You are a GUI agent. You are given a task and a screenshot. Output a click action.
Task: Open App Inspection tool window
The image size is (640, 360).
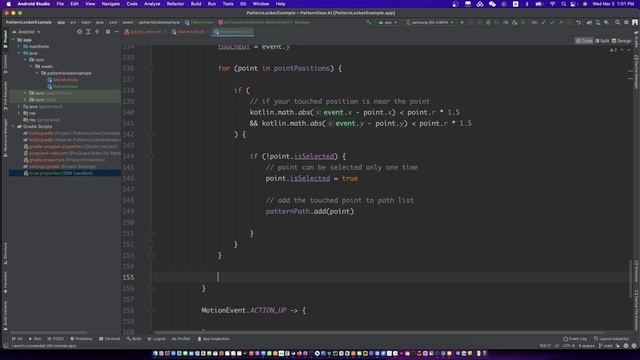(x=213, y=339)
